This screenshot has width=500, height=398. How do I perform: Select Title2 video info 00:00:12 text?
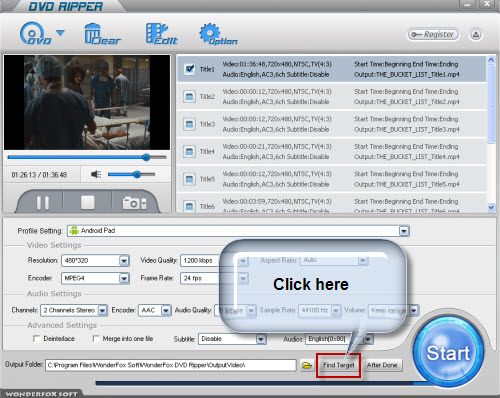[277, 92]
